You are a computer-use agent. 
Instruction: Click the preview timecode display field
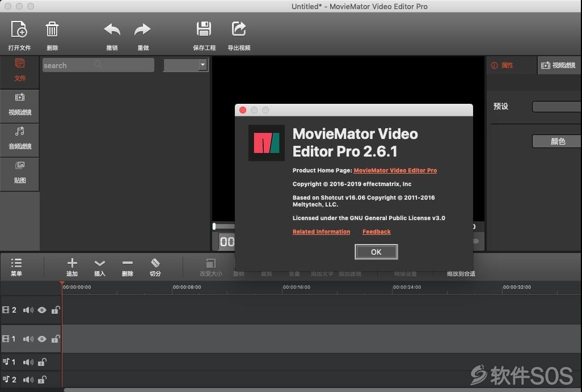pos(227,242)
